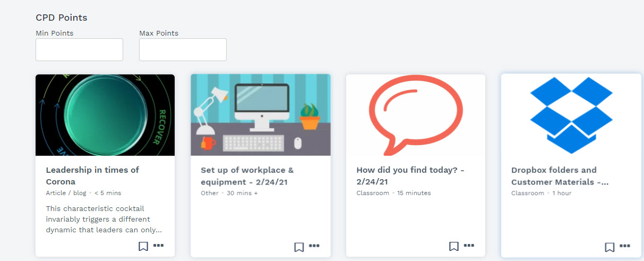Open the Leadership in times of Corona title
The width and height of the screenshot is (644, 261).
click(x=92, y=175)
